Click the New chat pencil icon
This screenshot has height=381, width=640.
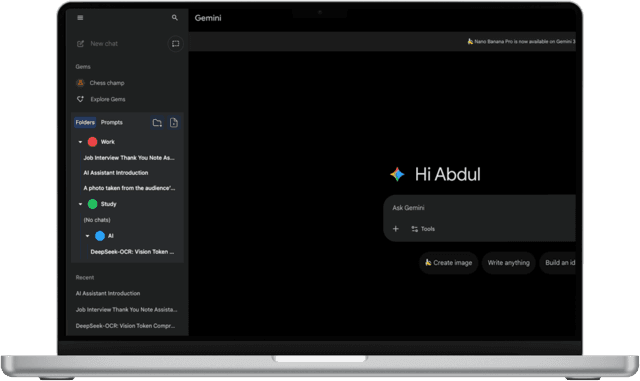point(80,44)
